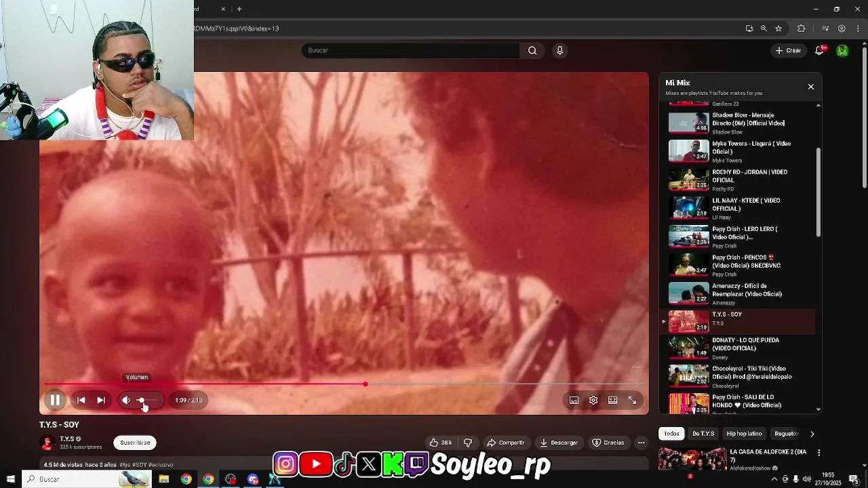The height and width of the screenshot is (488, 868).
Task: Select the Todos chip
Action: coord(671,434)
